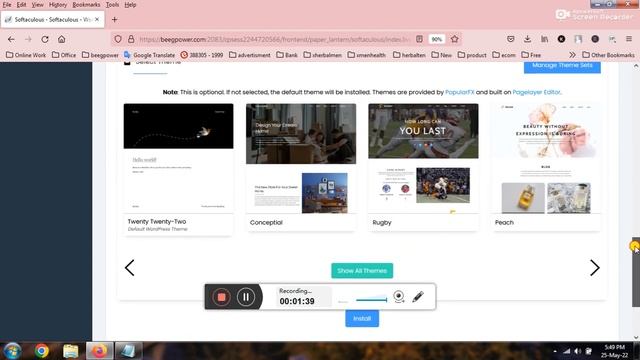Switch to Firefox in the taskbar
Viewport: 640px width, 360px height.
click(99, 351)
